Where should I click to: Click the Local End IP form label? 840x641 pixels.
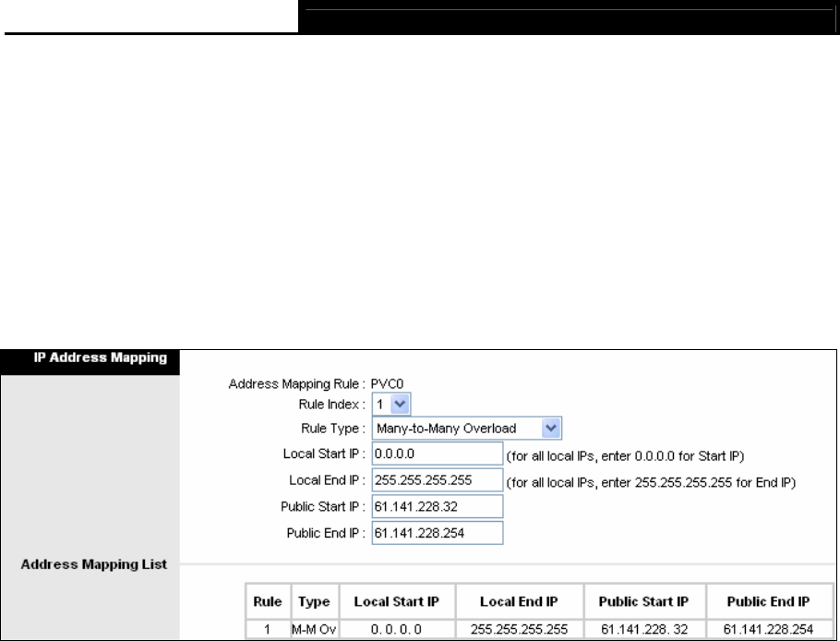327,479
